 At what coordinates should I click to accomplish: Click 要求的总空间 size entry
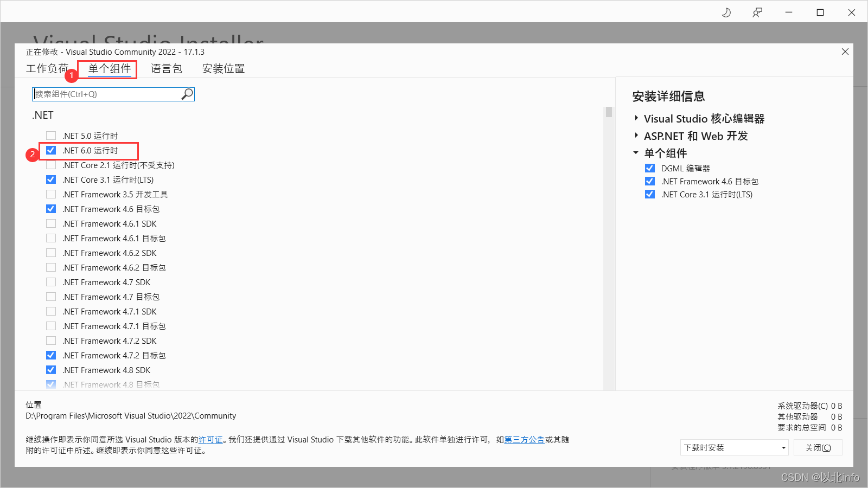coord(809,427)
